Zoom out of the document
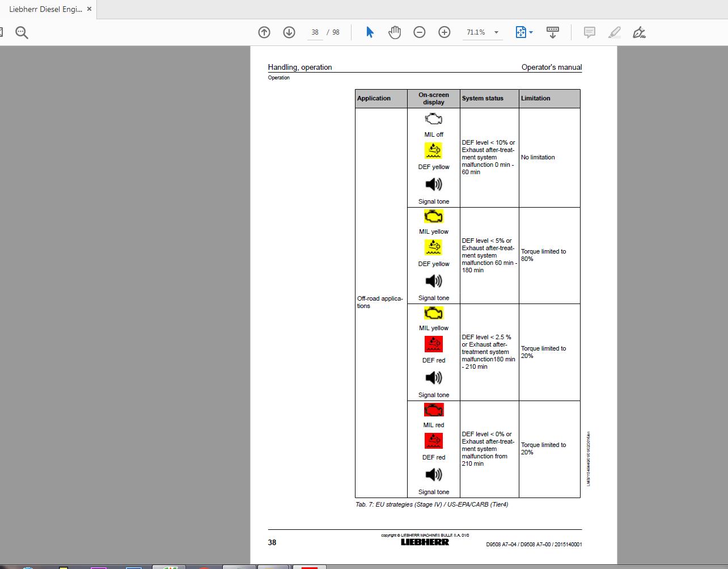 pos(420,32)
